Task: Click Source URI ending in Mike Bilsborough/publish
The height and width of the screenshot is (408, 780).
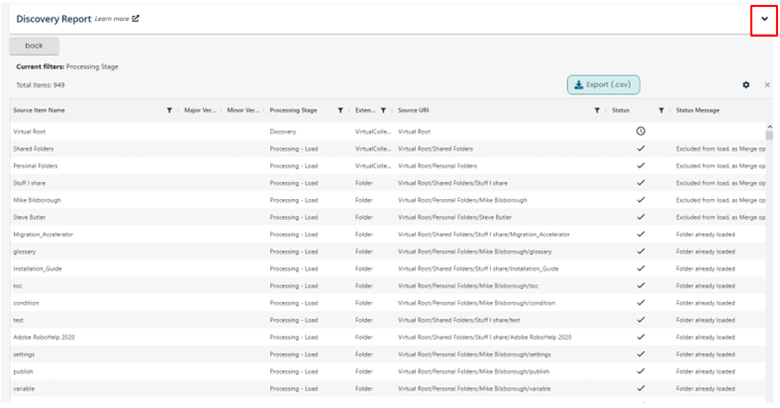Action: click(474, 372)
